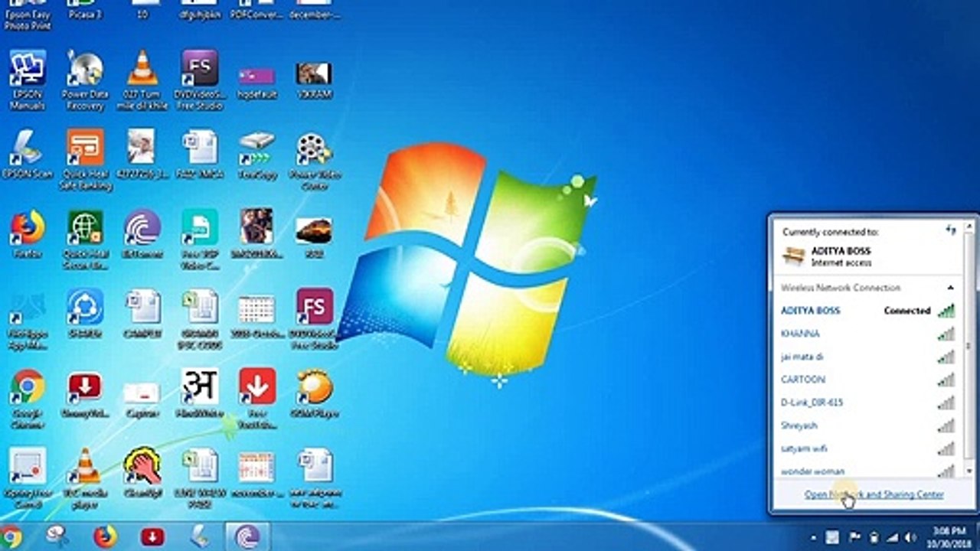Open the Google Chrome desktop shortcut
The height and width of the screenshot is (551, 980).
[28, 398]
